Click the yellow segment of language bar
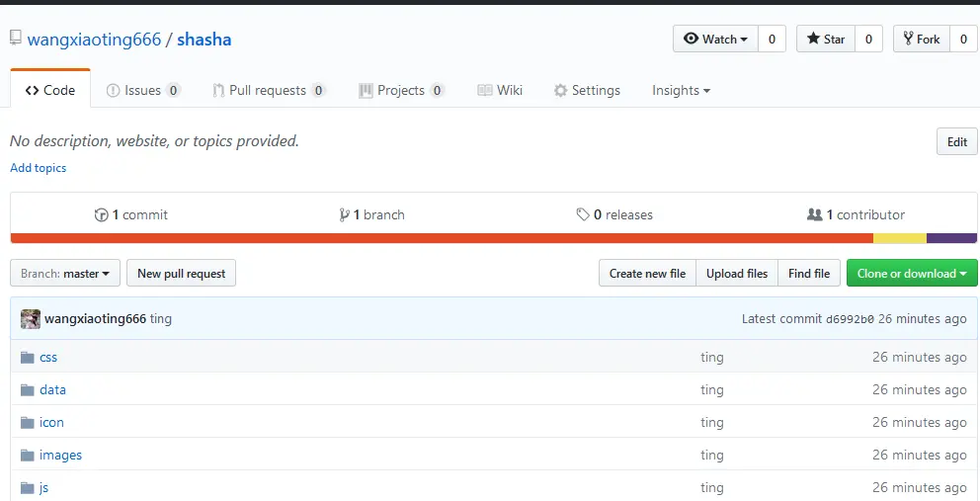The width and height of the screenshot is (980, 501). click(899, 238)
